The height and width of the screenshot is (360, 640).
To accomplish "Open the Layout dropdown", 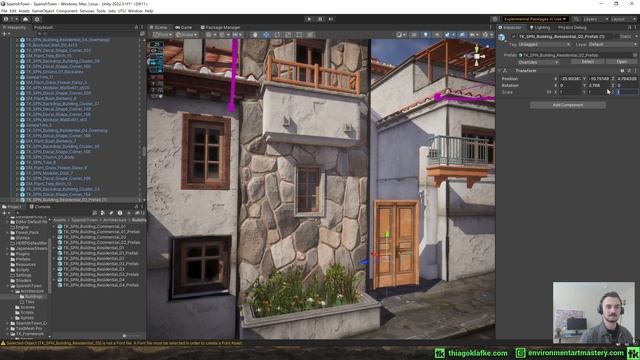I will pyautogui.click(x=623, y=19).
